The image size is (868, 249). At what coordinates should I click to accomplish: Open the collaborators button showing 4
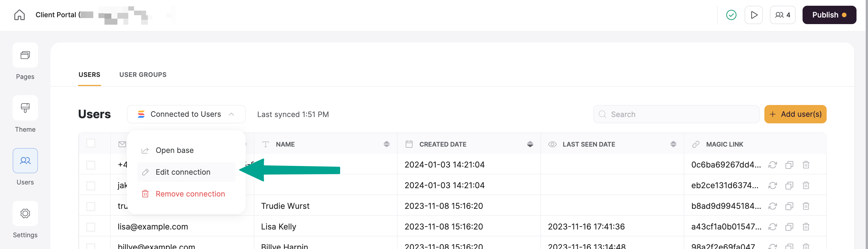[782, 15]
